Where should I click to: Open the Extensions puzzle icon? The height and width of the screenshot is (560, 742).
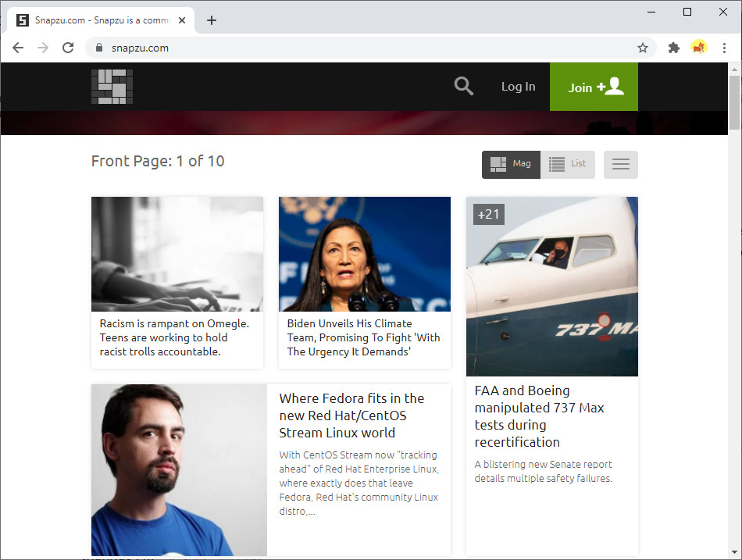673,48
